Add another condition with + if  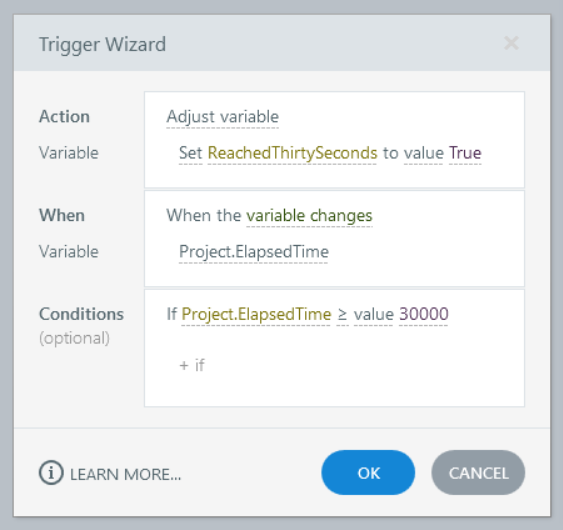(192, 365)
